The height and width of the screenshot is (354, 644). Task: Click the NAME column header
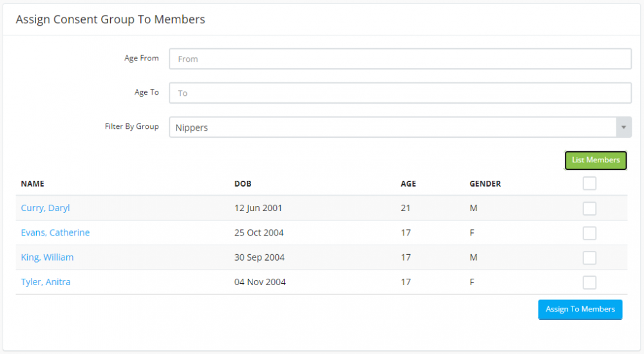click(x=32, y=183)
